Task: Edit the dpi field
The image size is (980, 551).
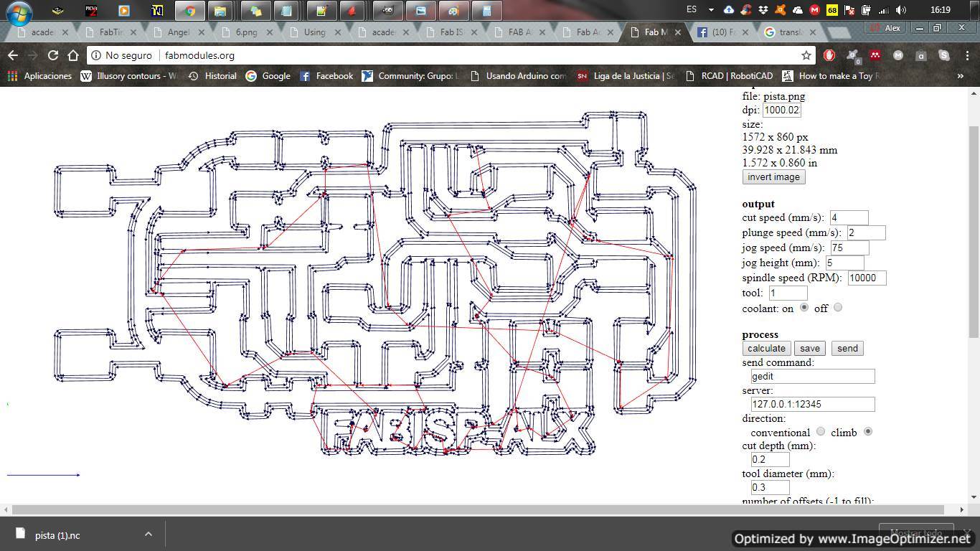Action: tap(781, 110)
